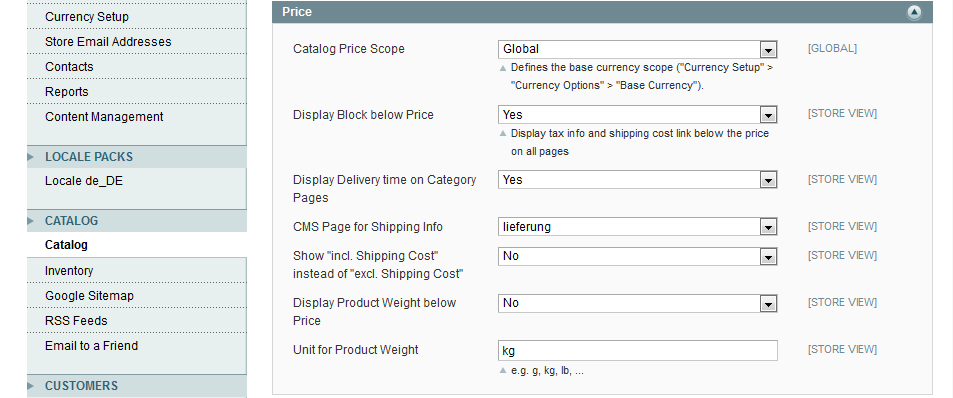953x398 pixels.
Task: Open the Contacts configuration
Action: point(69,67)
